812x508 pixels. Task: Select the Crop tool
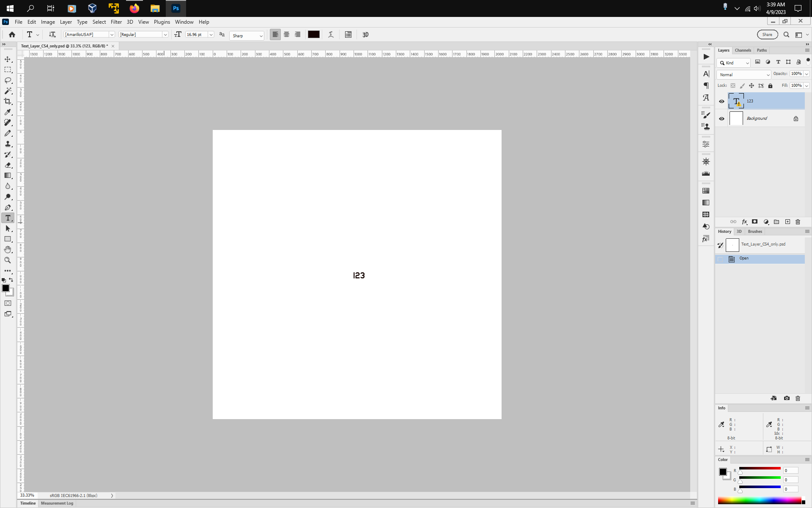8,102
